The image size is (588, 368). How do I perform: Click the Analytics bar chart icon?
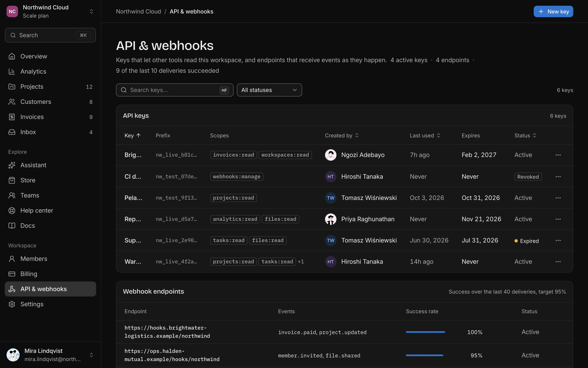point(12,71)
